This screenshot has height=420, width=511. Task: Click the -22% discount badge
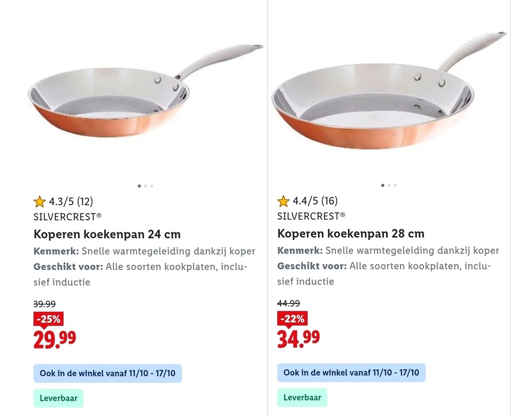(x=291, y=319)
